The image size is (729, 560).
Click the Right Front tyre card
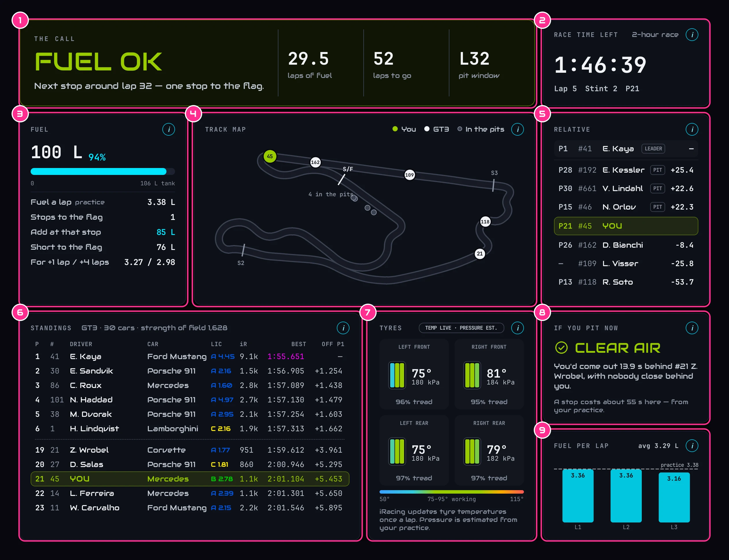coord(489,374)
